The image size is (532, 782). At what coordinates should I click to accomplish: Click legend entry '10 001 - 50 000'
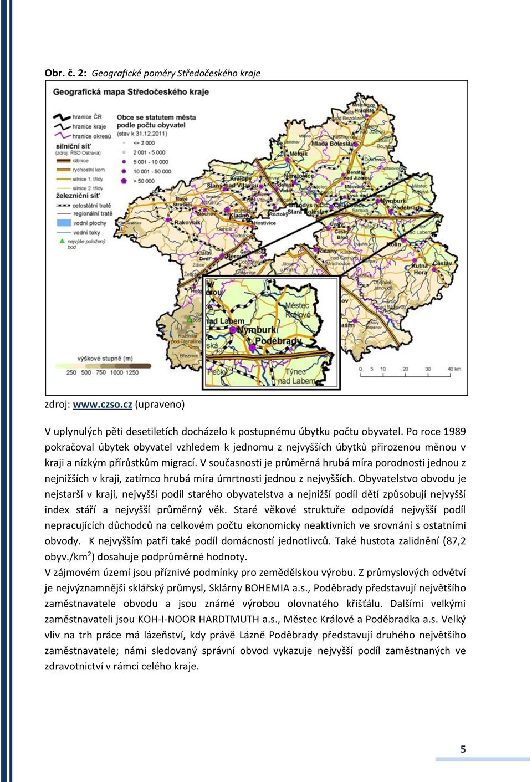pyautogui.click(x=152, y=171)
